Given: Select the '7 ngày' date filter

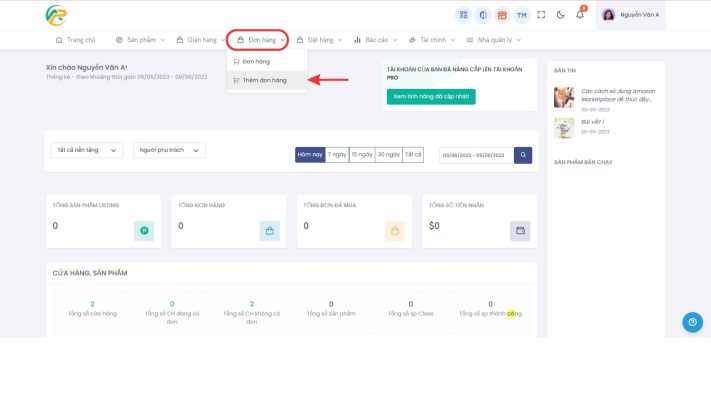Looking at the screenshot, I should 336,155.
